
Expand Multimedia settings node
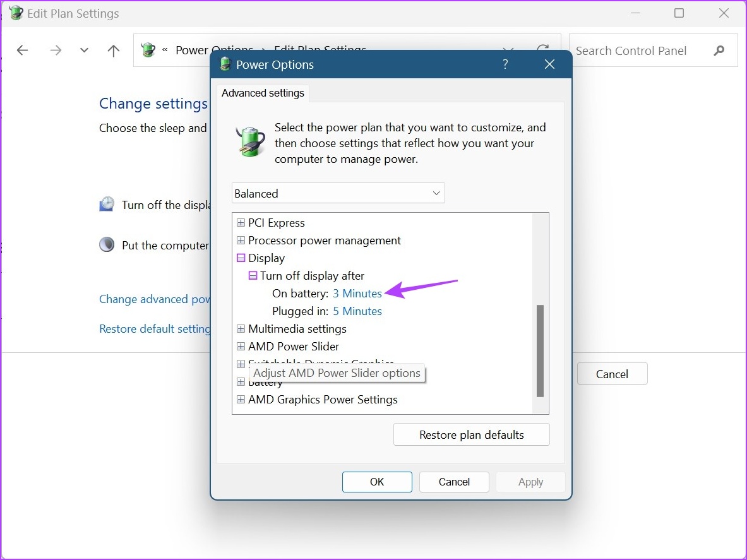(241, 328)
